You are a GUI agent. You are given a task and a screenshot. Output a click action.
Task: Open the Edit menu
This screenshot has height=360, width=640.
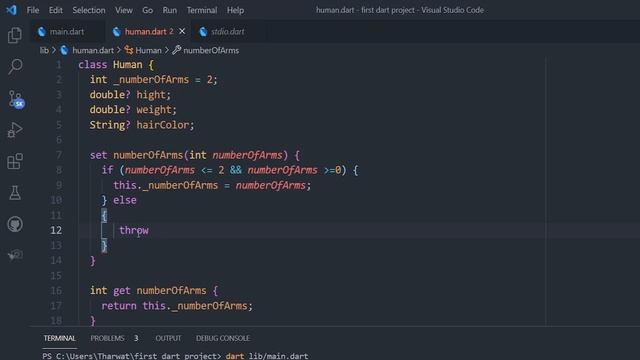(x=56, y=10)
